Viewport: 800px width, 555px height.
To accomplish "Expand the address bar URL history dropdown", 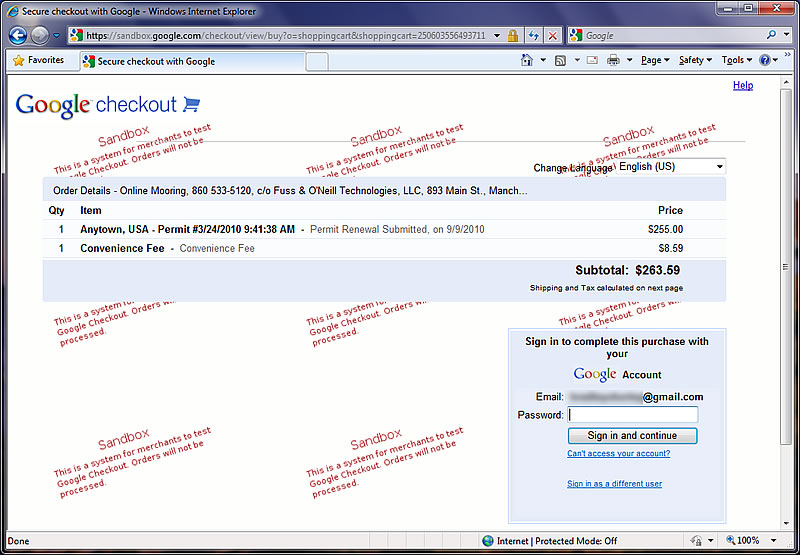I will (x=497, y=35).
